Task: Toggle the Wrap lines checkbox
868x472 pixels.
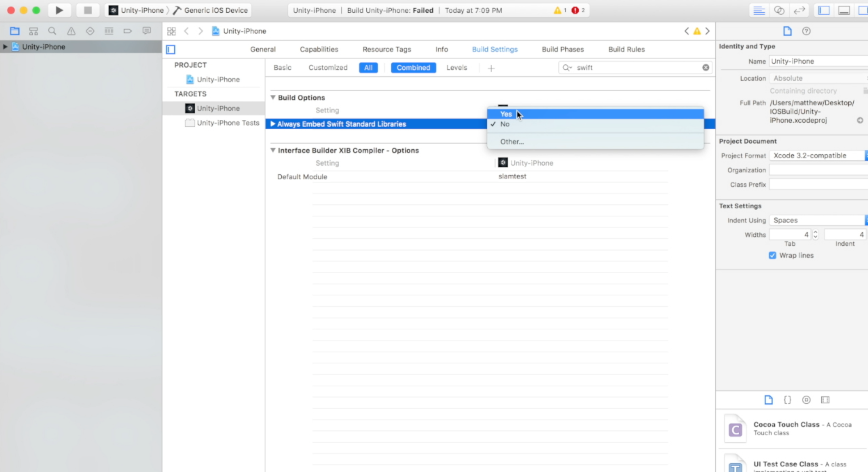Action: (773, 255)
